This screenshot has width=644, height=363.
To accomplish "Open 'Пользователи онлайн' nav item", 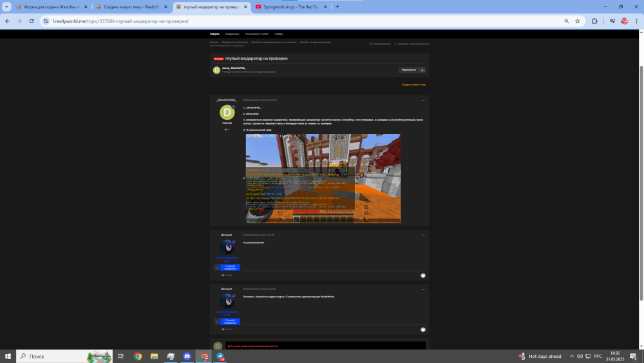I will pyautogui.click(x=257, y=34).
